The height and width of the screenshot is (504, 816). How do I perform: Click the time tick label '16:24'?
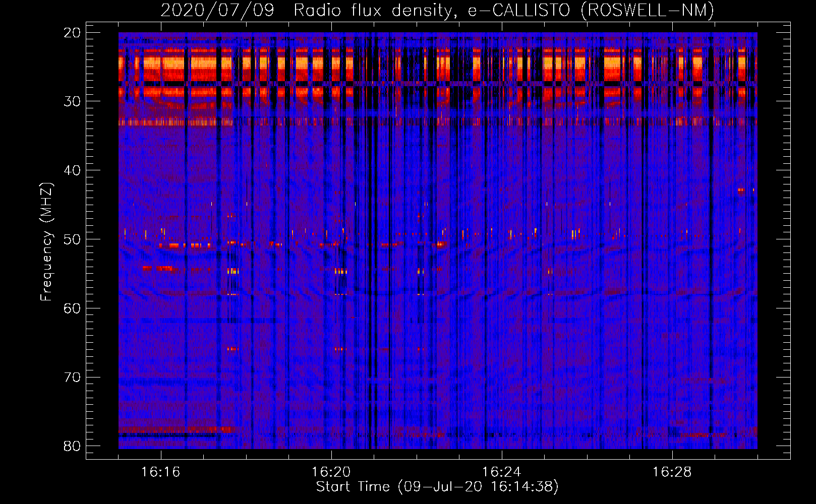click(501, 472)
